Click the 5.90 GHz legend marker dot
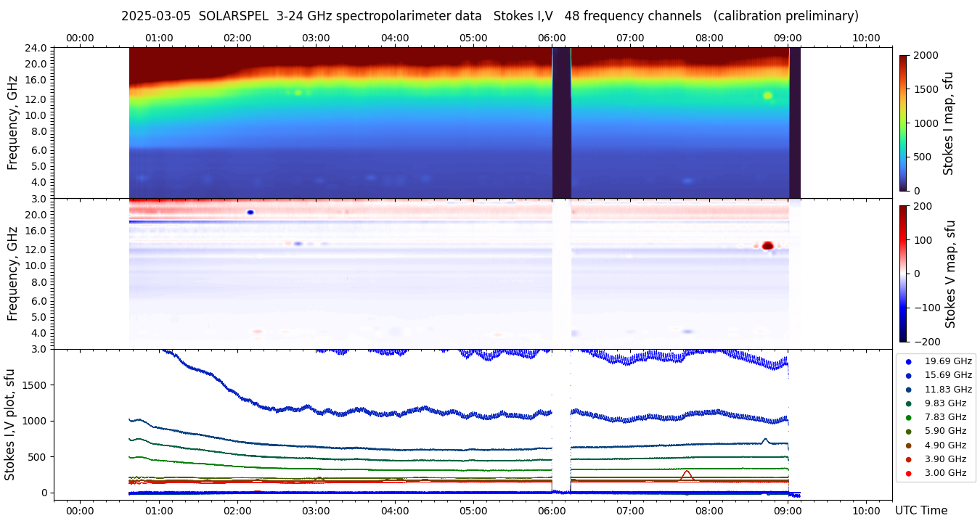The height and width of the screenshot is (526, 980). (908, 432)
